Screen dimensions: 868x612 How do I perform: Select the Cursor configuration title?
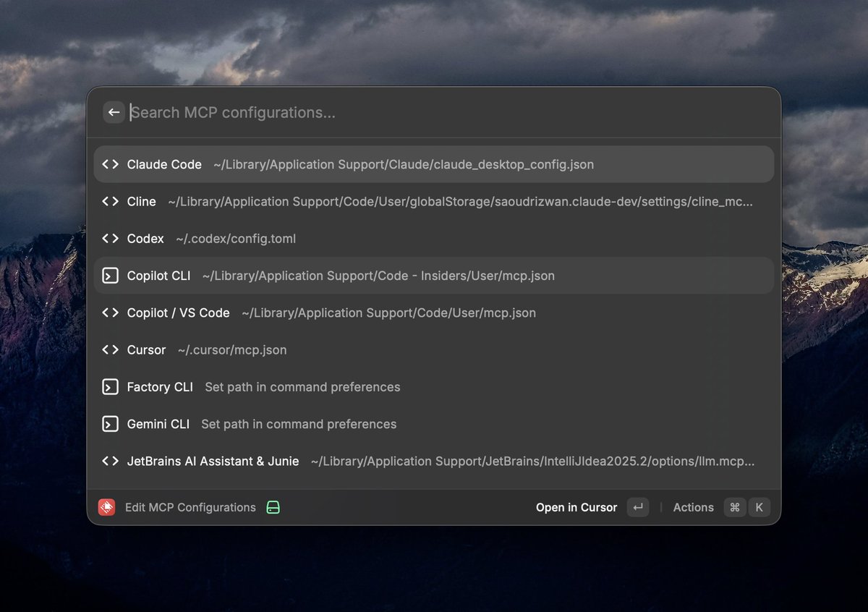(146, 350)
